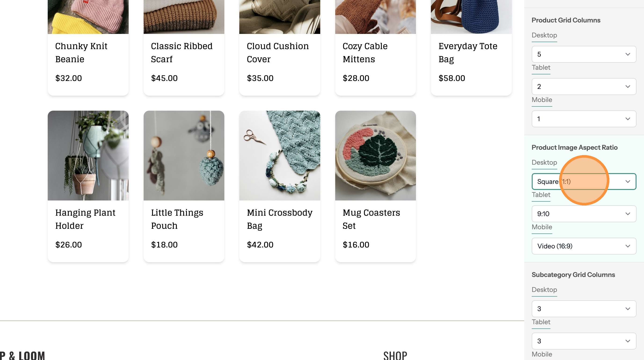644x360 pixels.
Task: Open the Video (16:9) mobile aspect dropdown
Action: (583, 246)
